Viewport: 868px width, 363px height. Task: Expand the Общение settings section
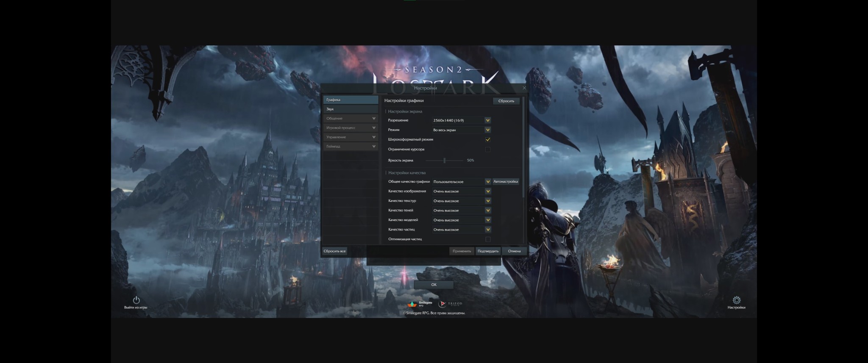[x=351, y=119]
